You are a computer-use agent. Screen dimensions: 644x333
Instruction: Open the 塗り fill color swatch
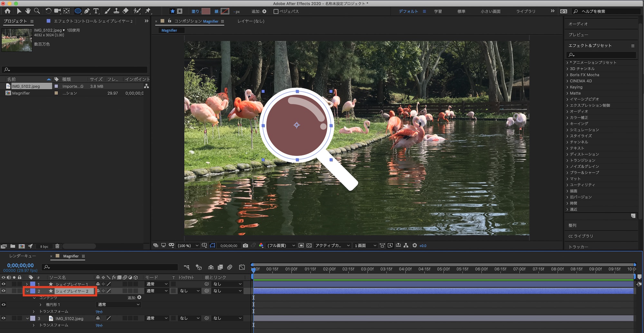[206, 11]
